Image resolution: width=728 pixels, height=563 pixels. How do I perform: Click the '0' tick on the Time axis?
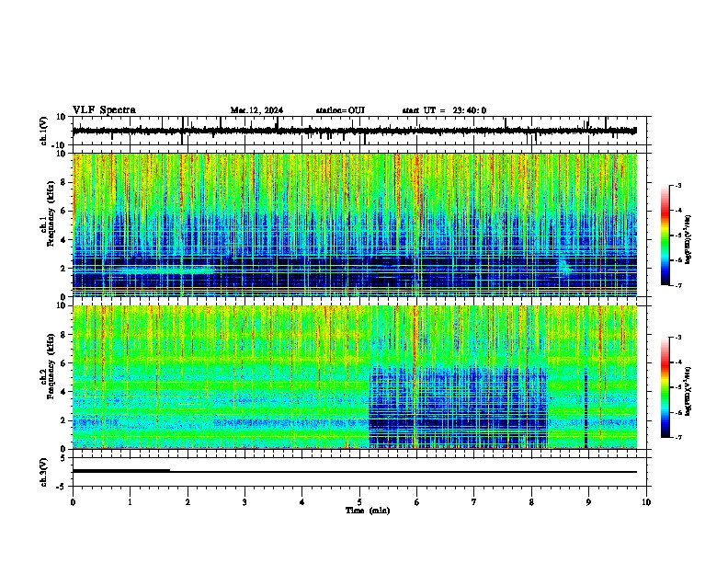(73, 502)
